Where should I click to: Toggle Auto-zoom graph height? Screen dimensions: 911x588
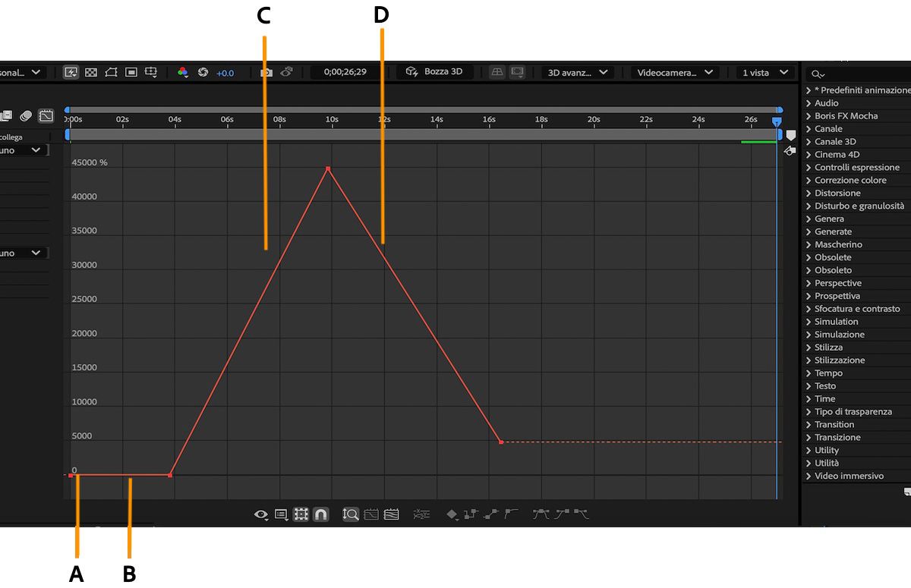coord(350,514)
